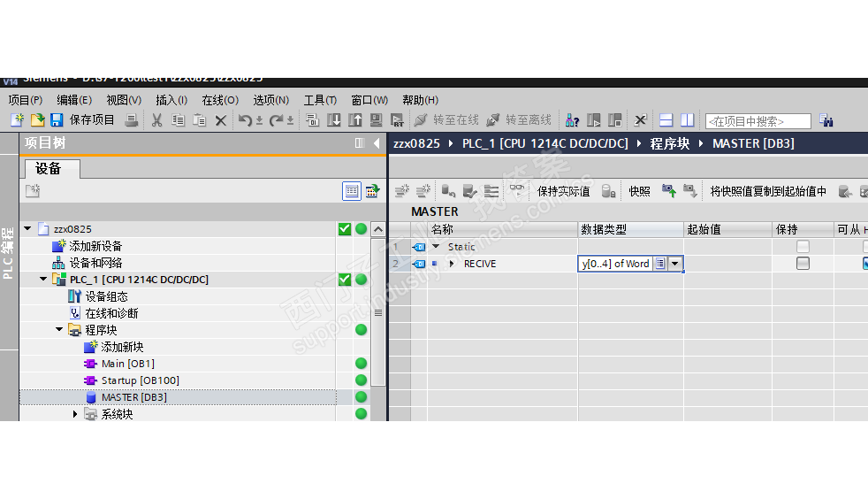The height and width of the screenshot is (499, 868).
Task: Click the Reset start values icon
Action: (448, 191)
